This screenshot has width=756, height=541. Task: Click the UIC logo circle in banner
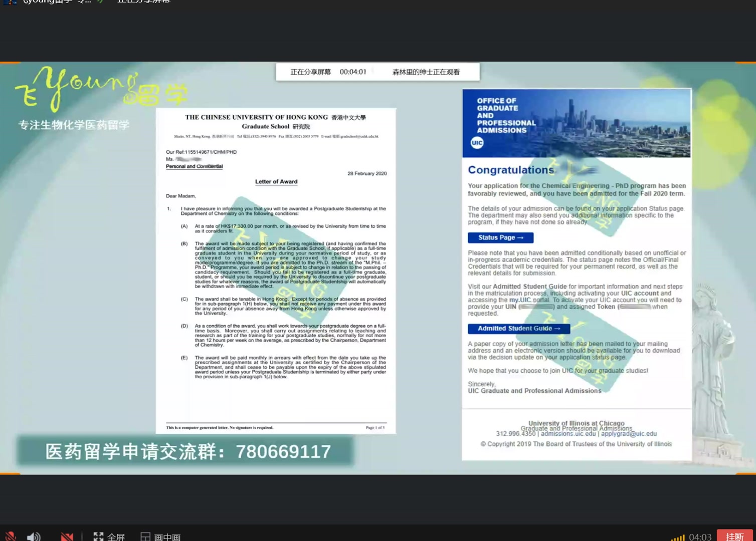pos(477,143)
